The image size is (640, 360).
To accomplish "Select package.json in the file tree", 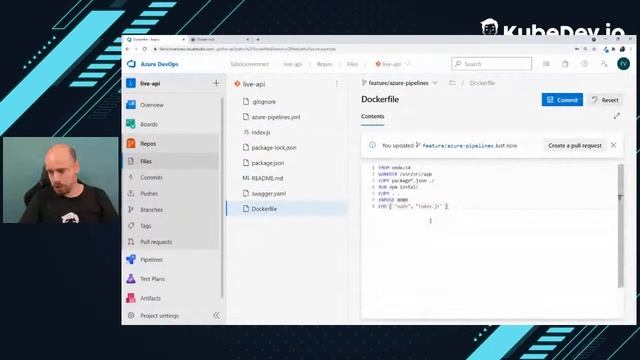I will (x=287, y=163).
